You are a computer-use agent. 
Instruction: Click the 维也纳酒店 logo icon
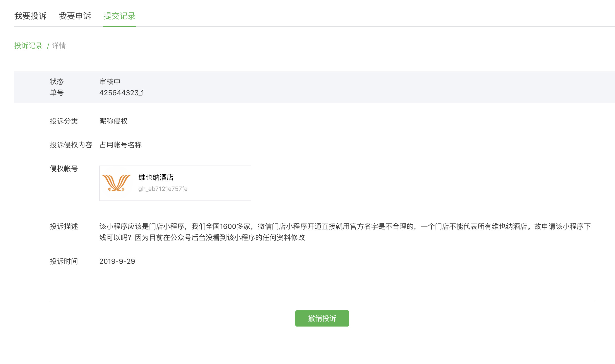coord(117,183)
